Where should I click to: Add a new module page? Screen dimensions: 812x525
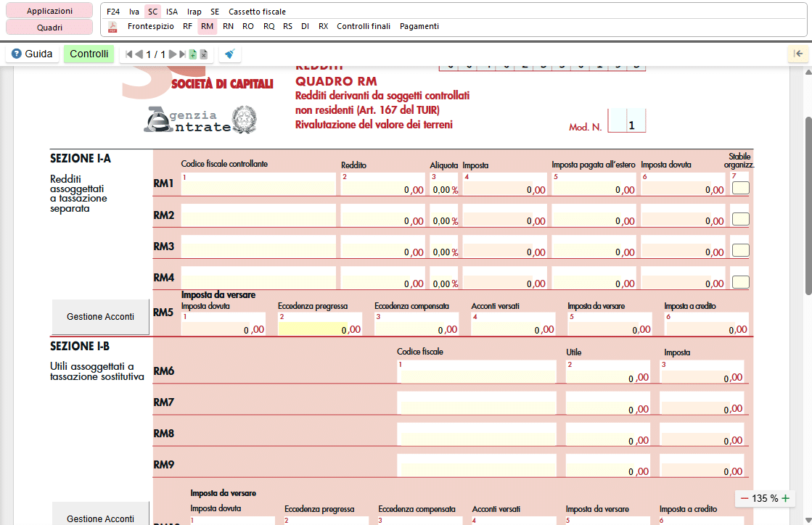tap(192, 54)
